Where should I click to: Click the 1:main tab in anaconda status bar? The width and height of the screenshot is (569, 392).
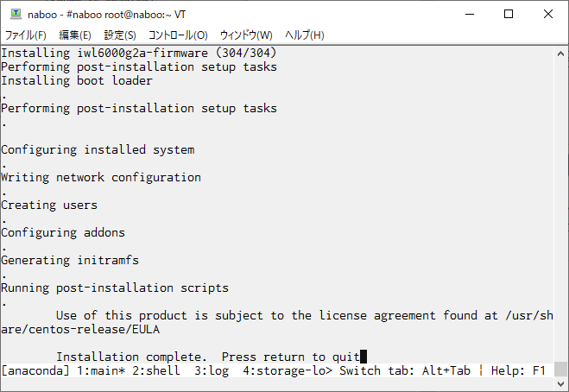pos(101,370)
